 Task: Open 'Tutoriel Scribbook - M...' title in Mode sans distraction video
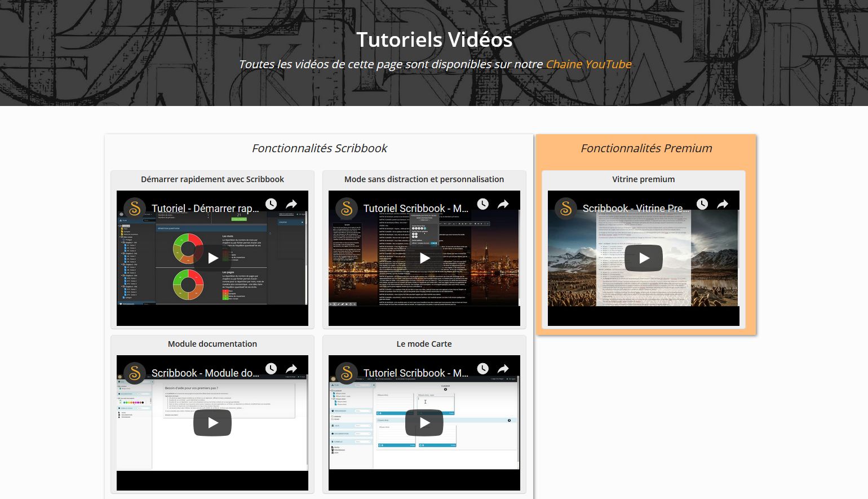(416, 209)
